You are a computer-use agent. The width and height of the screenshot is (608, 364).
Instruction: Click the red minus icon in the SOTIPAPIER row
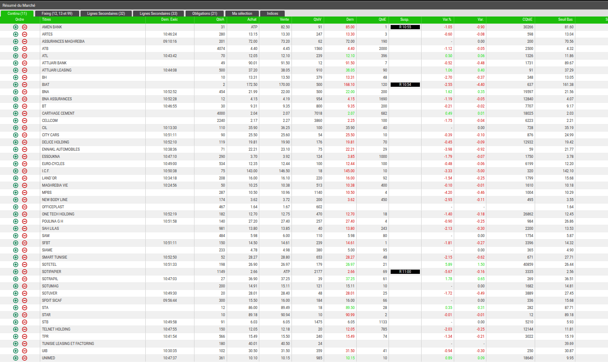click(25, 272)
